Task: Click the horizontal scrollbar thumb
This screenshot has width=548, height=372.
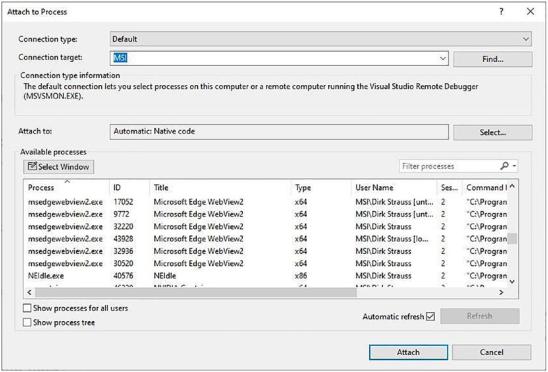Action: (196, 292)
